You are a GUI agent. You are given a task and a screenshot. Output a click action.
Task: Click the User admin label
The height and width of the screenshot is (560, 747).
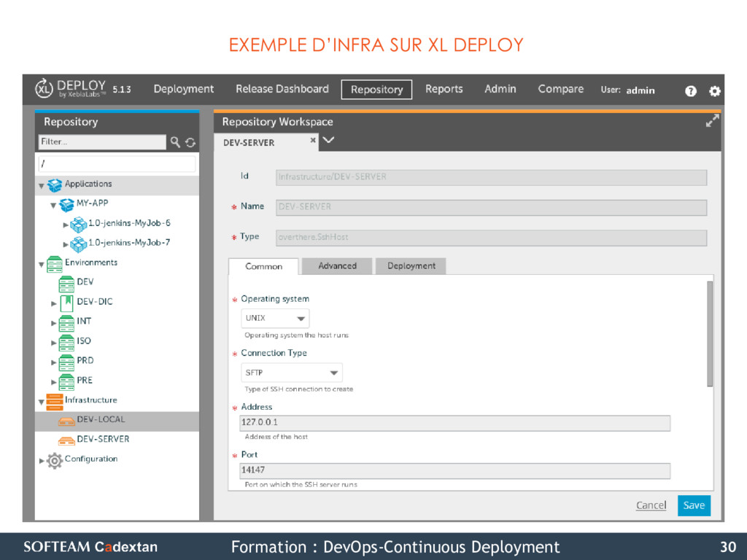[628, 90]
